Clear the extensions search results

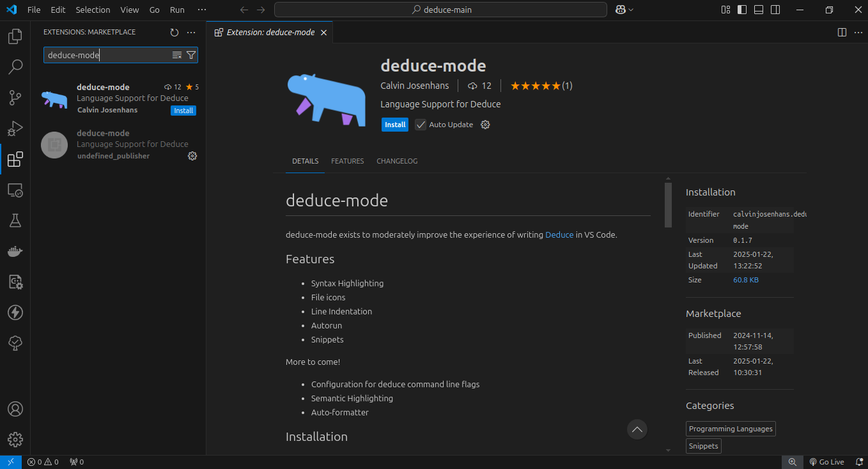[177, 56]
